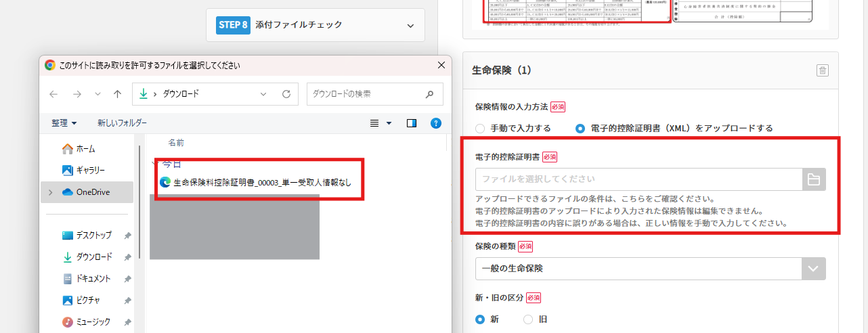Image resolution: width=868 pixels, height=333 pixels.
Task: Click the pin icon beside ピクチャ
Action: point(127,301)
